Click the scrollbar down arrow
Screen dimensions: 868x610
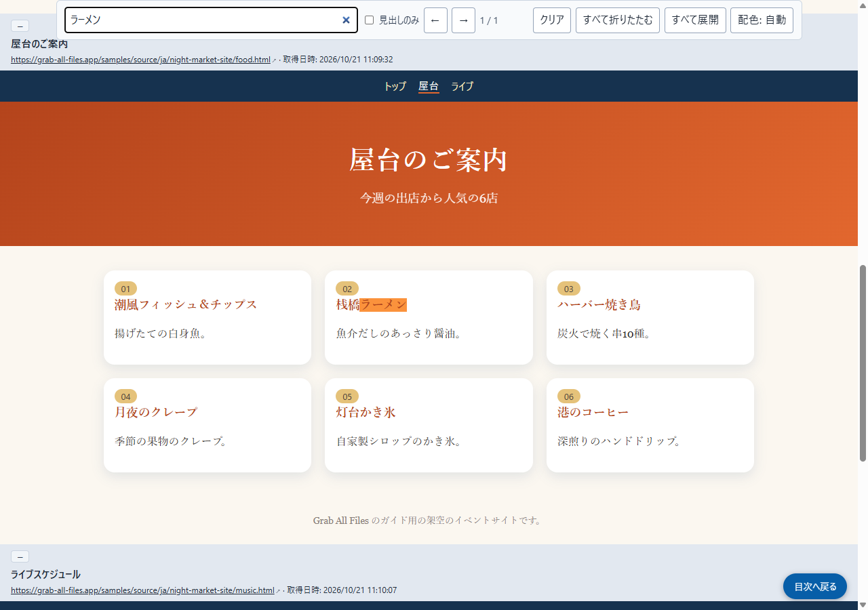pos(863,604)
